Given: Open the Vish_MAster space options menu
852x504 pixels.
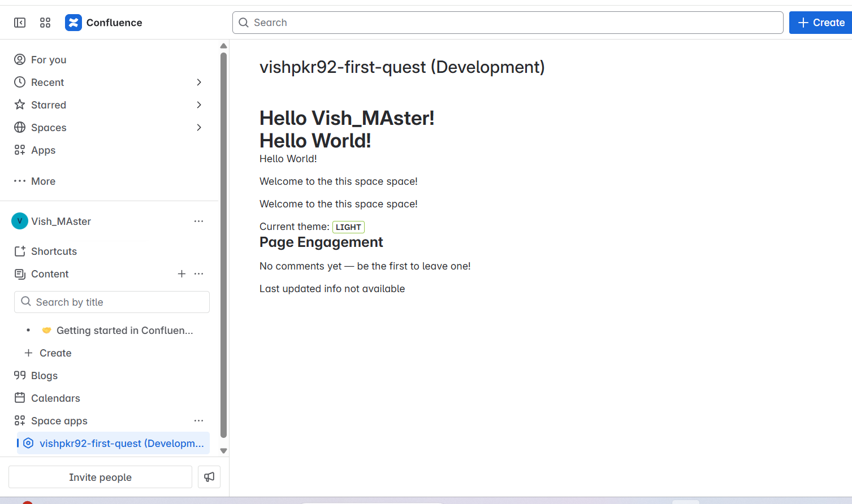Looking at the screenshot, I should tap(198, 221).
